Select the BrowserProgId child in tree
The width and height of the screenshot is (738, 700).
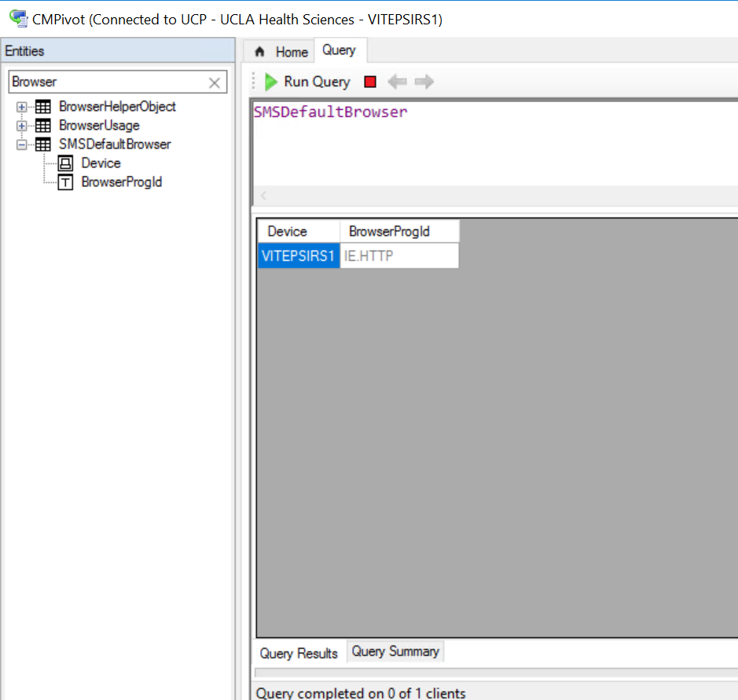coord(122,182)
